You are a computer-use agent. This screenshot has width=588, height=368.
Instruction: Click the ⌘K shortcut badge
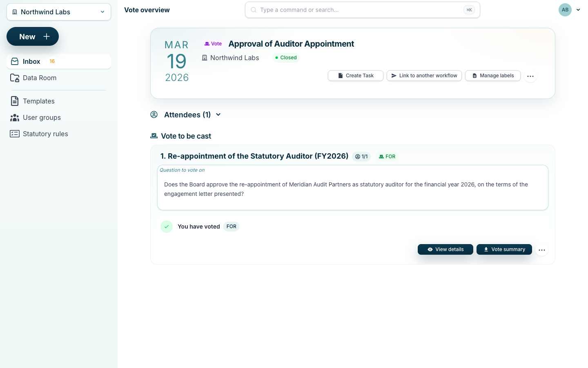pos(469,10)
